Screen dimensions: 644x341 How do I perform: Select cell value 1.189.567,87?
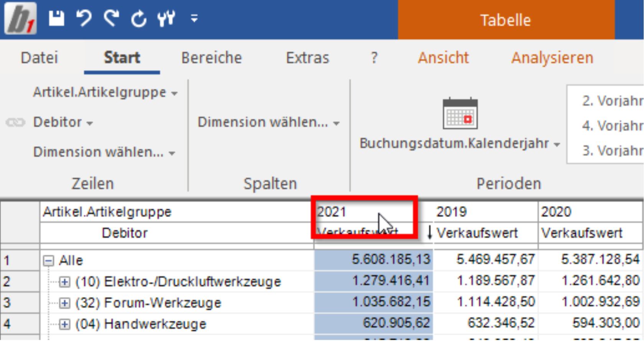[x=486, y=281]
